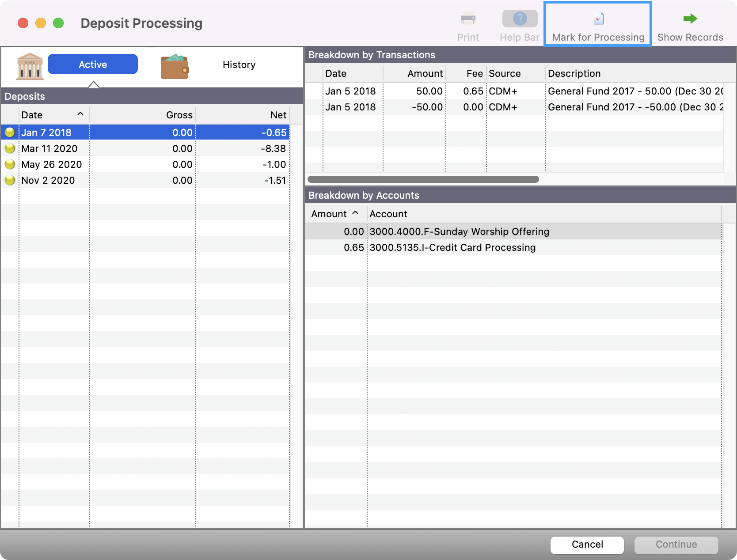737x560 pixels.
Task: Switch to the History tab
Action: (239, 64)
